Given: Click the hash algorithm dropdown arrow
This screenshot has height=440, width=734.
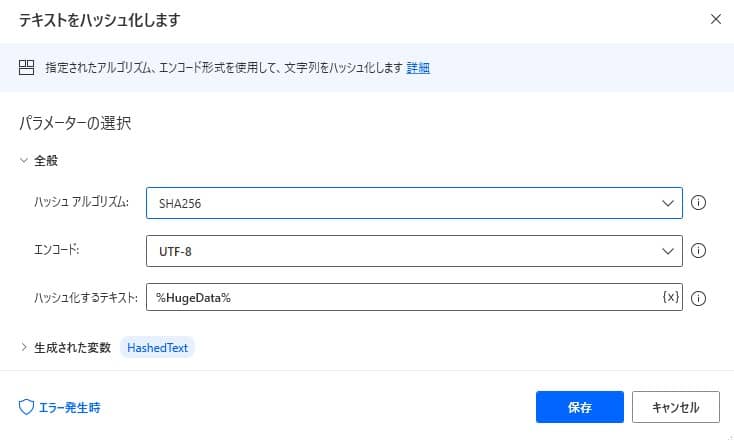Looking at the screenshot, I should [x=668, y=203].
